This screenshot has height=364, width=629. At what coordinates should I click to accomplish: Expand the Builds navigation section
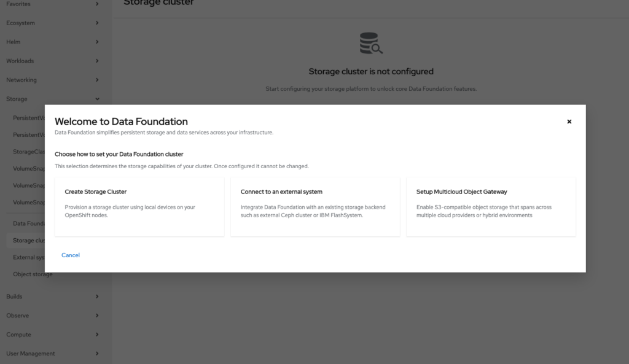52,296
